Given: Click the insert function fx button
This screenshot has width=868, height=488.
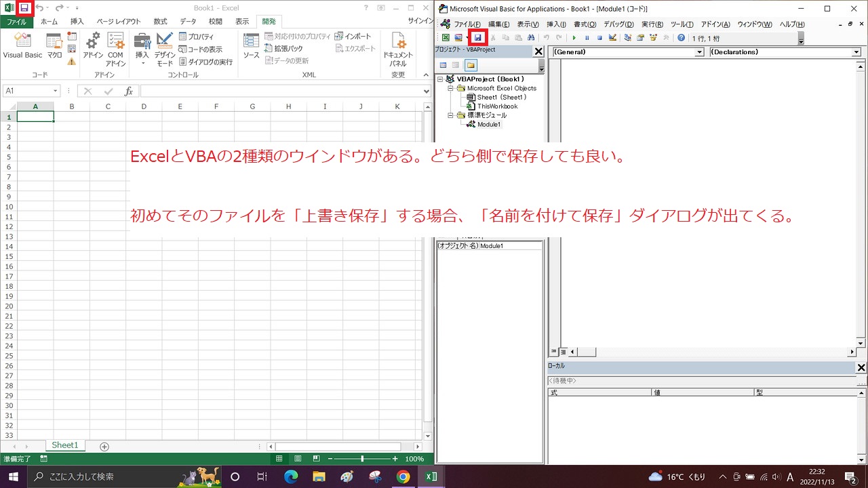Looking at the screenshot, I should [x=128, y=91].
